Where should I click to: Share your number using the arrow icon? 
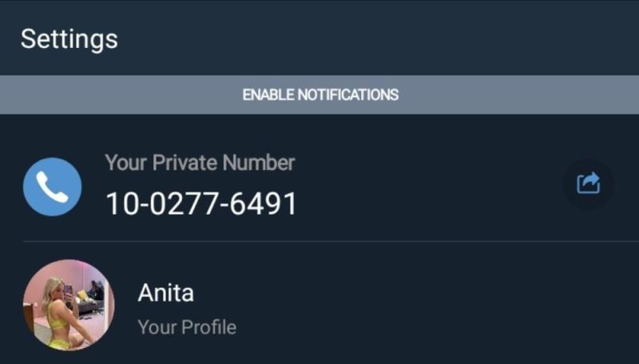click(x=588, y=184)
